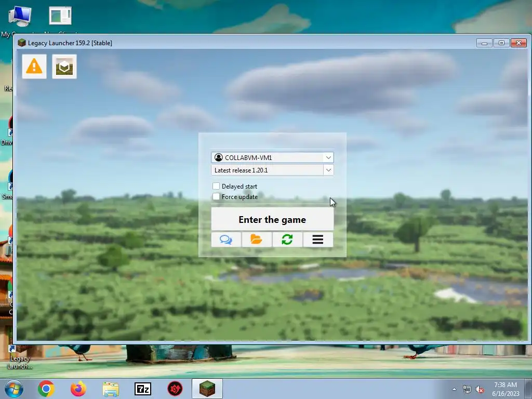Launch Google Chrome from the taskbar

(x=46, y=389)
